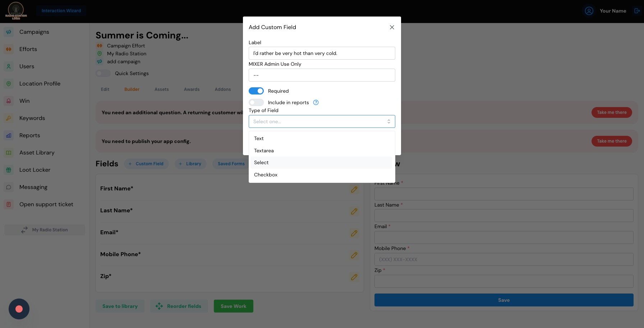This screenshot has width=644, height=328.
Task: Edit the Zip field pencil icon
Action: pos(354,277)
